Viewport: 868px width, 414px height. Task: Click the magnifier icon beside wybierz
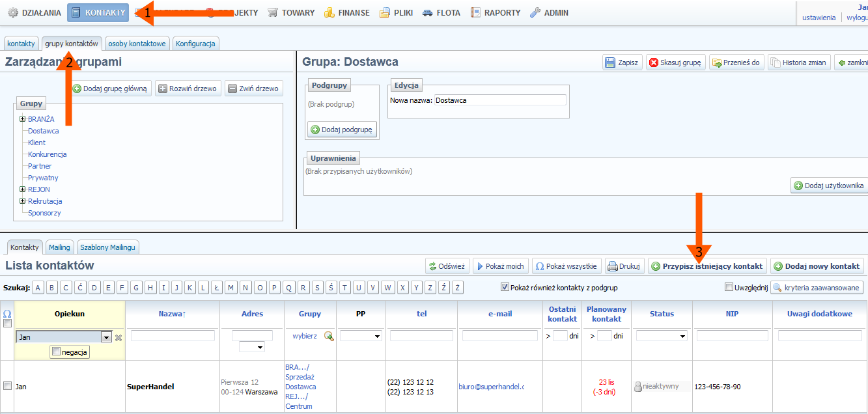(x=329, y=336)
